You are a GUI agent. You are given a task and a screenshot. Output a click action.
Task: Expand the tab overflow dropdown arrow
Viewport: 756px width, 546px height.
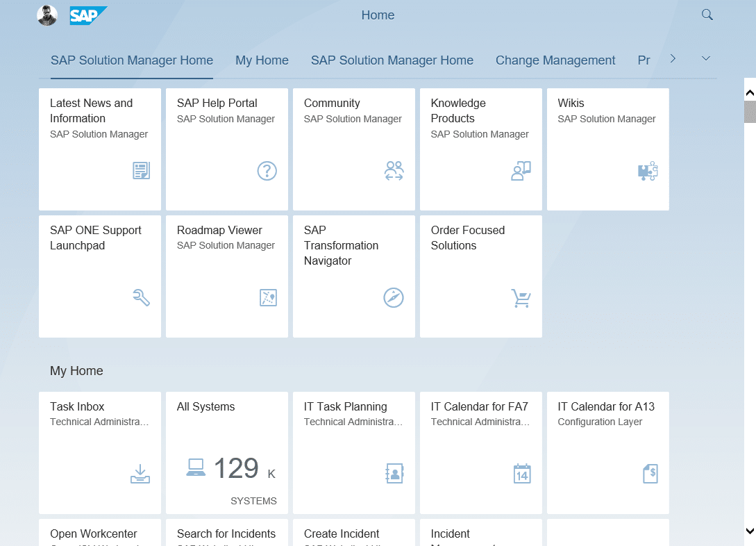(706, 59)
